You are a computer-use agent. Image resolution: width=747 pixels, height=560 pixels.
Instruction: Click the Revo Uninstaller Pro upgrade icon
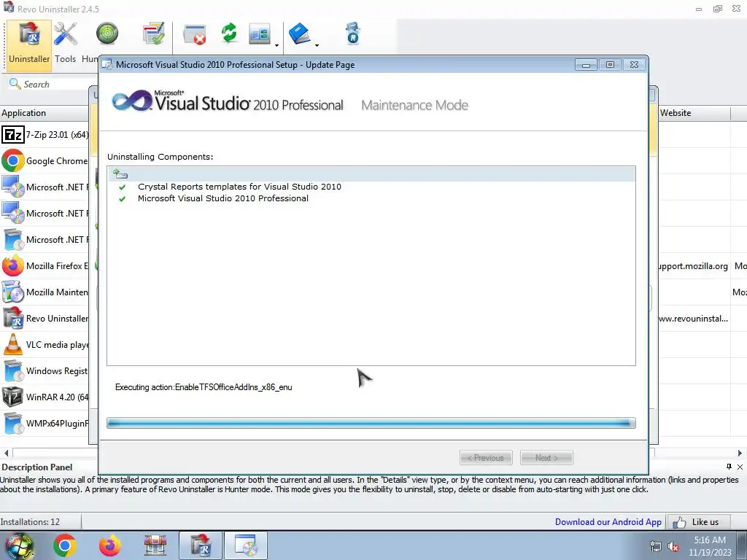(x=352, y=34)
